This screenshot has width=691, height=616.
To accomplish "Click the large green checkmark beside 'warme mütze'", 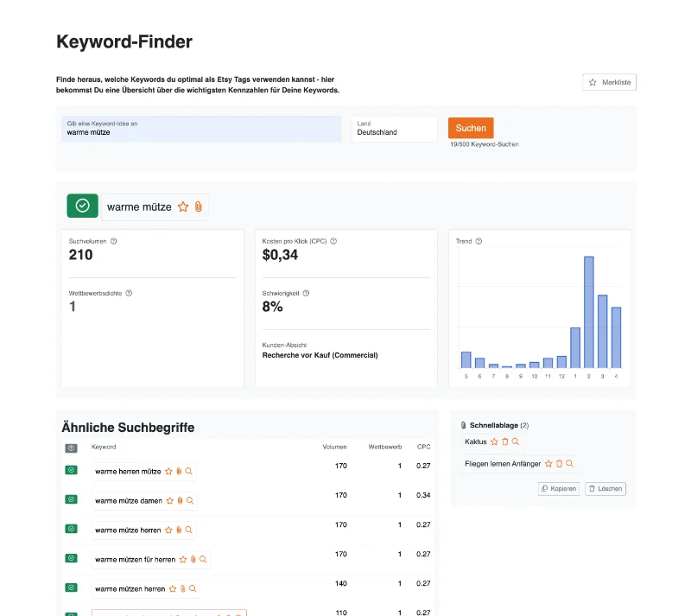I will pos(82,206).
